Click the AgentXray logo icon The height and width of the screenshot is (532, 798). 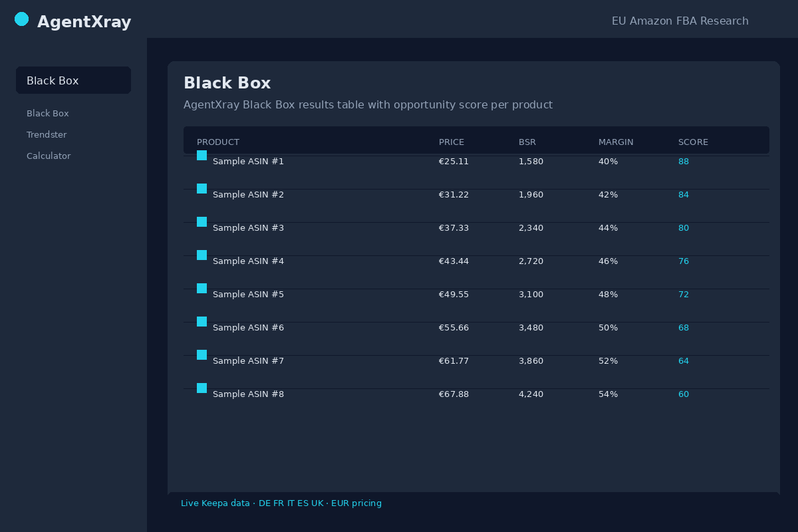click(21, 19)
